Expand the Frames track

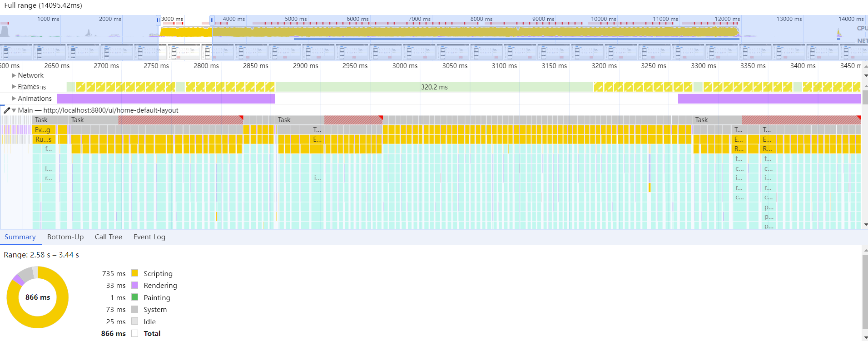[14, 87]
